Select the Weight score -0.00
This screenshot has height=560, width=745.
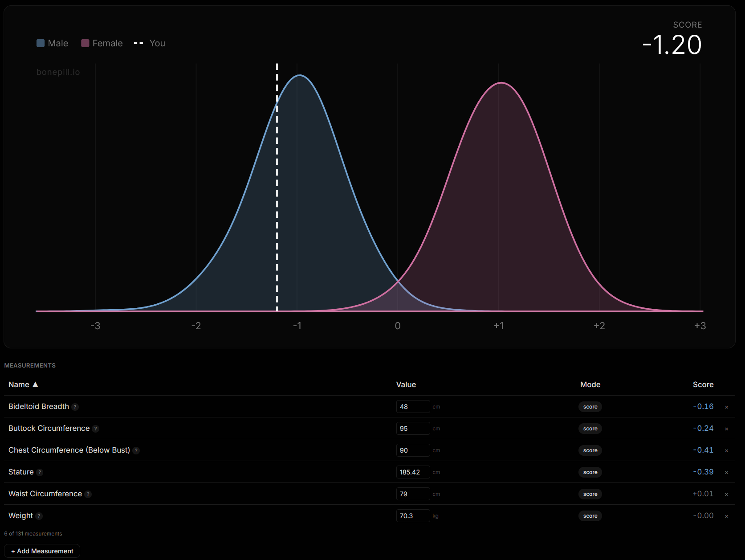point(703,515)
